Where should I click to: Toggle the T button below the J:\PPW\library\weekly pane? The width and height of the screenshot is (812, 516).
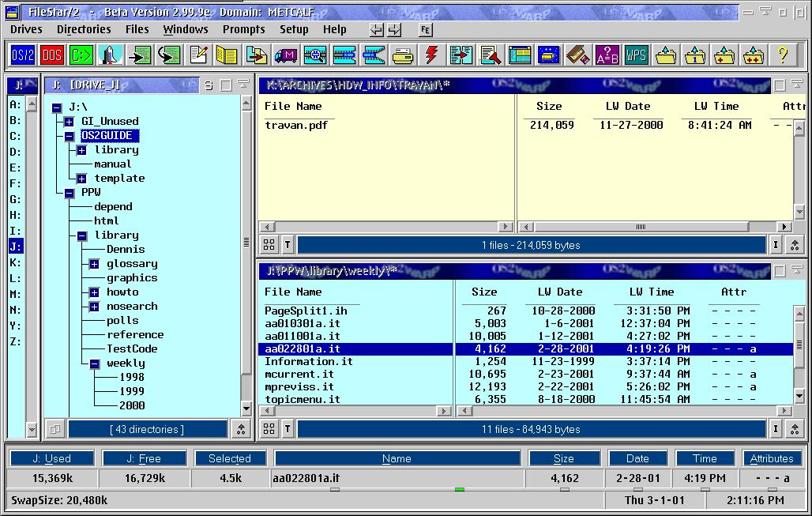[x=288, y=429]
